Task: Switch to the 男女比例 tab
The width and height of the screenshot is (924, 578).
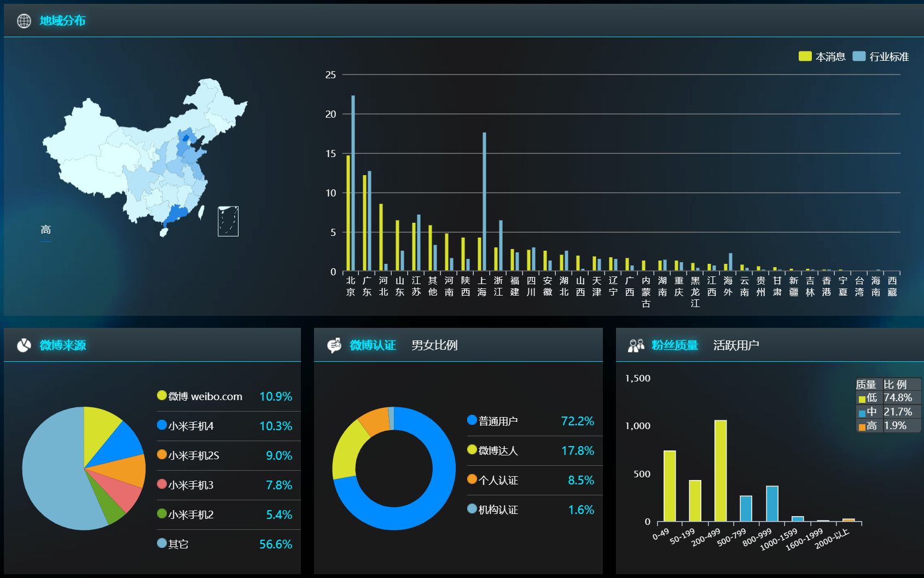Action: (x=434, y=345)
